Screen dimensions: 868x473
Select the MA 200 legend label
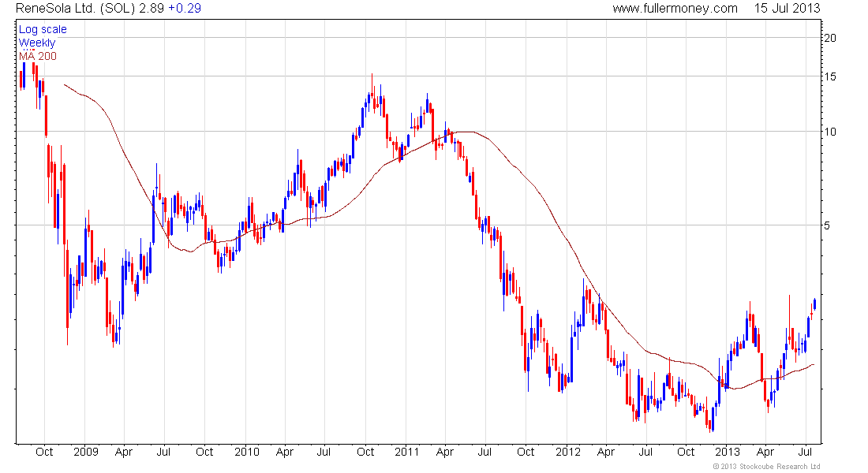(x=38, y=56)
